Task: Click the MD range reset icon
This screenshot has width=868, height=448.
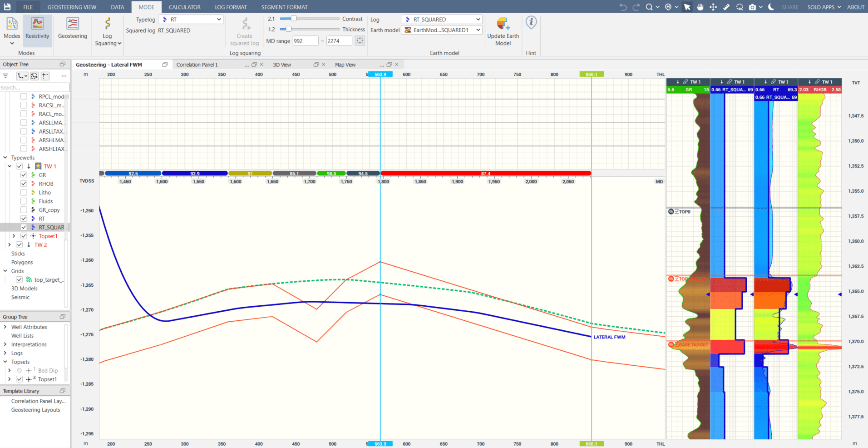Action: coord(360,40)
